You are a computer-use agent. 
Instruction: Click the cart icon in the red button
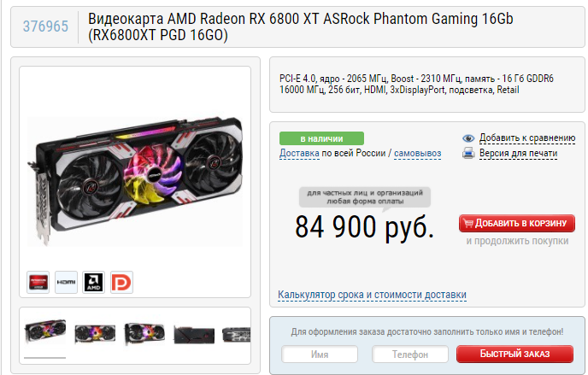coord(468,223)
